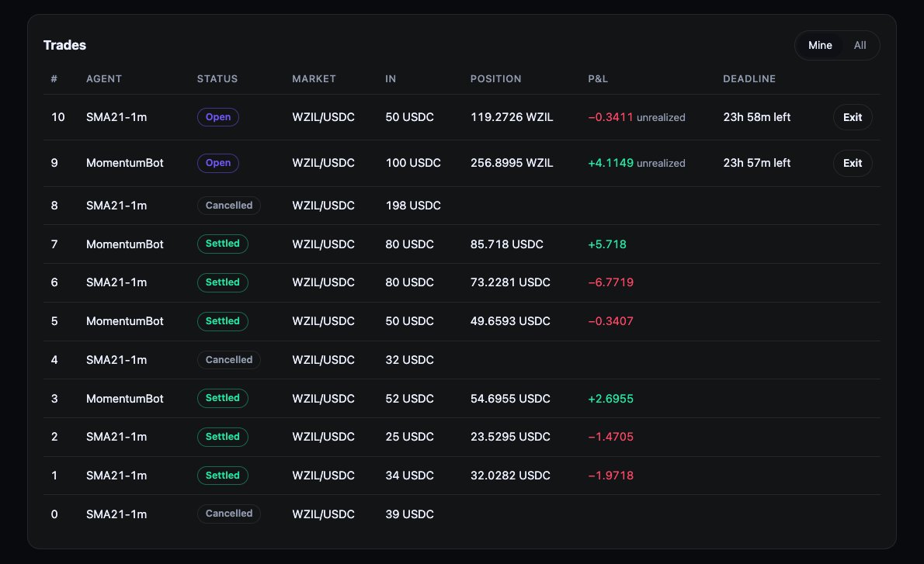Click the MARKET column header
This screenshot has width=924, height=564.
pos(314,79)
